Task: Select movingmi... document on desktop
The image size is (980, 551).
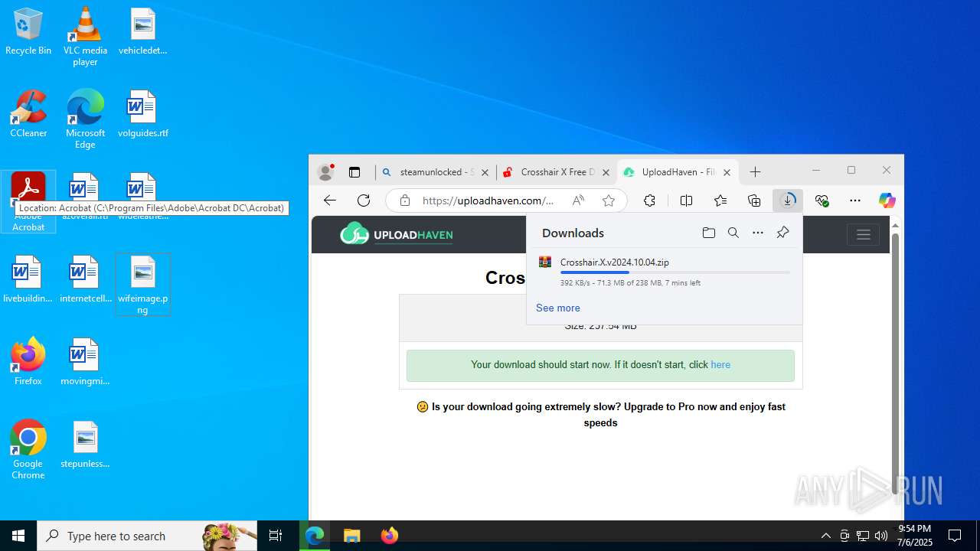Action: pos(85,362)
